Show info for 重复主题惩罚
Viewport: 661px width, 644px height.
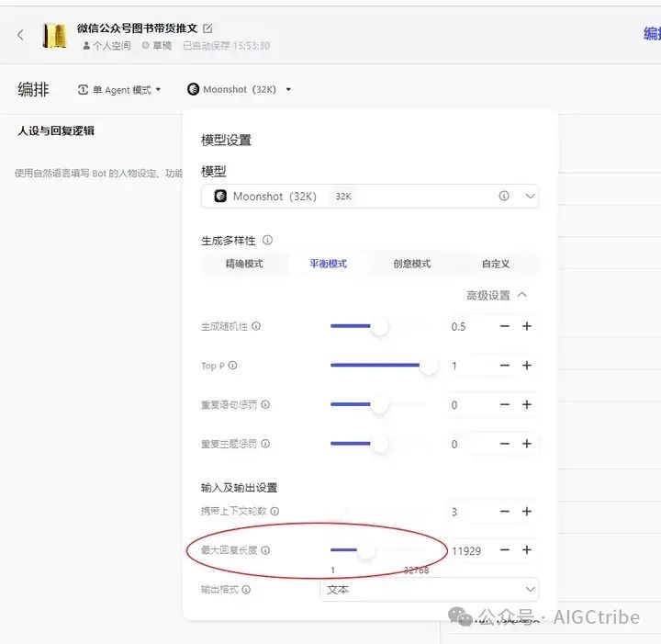click(x=265, y=444)
